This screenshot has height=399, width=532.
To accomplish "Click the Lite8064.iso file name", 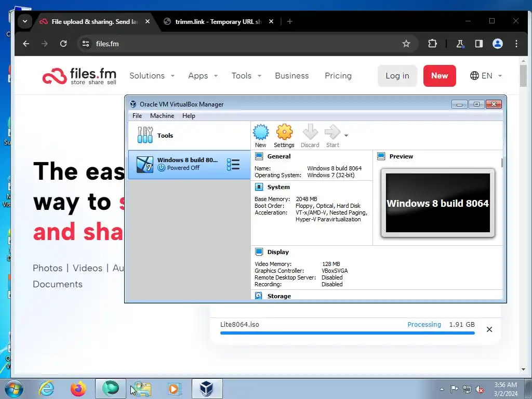I will click(240, 324).
